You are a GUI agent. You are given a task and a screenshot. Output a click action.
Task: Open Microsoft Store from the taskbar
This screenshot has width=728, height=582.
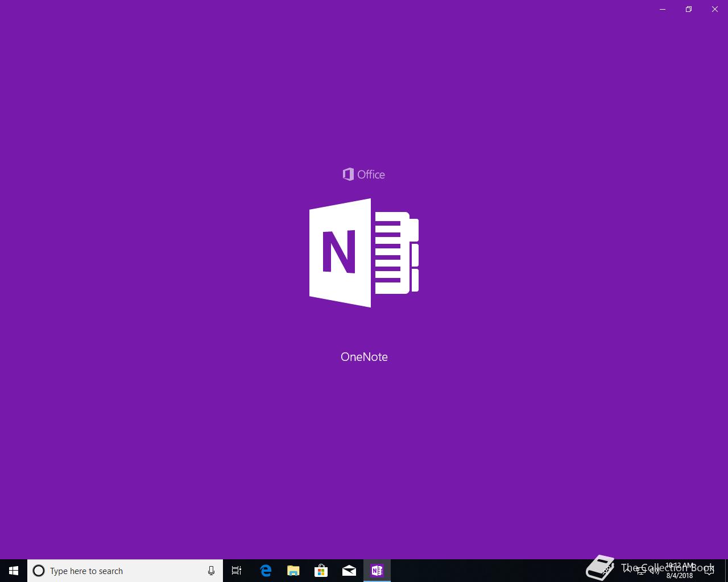(x=321, y=571)
